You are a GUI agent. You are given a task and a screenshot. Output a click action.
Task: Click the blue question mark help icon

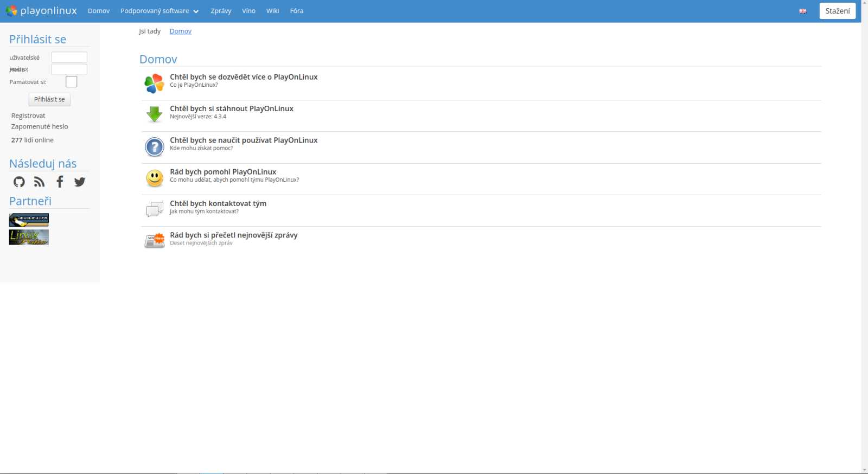pyautogui.click(x=155, y=147)
